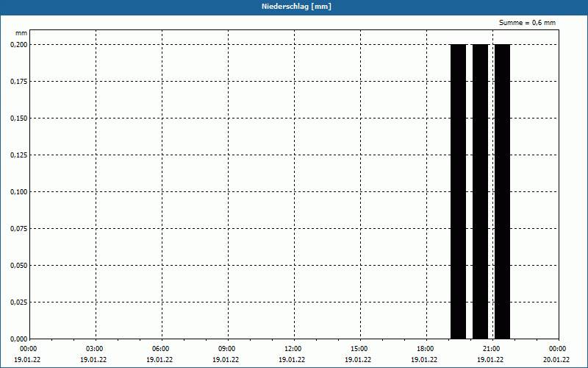Click the 0,125 y-axis value

coord(19,155)
